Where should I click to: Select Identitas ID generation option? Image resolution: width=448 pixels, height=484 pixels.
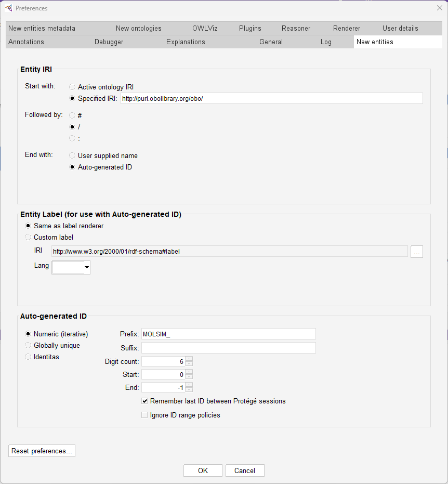pyautogui.click(x=28, y=357)
